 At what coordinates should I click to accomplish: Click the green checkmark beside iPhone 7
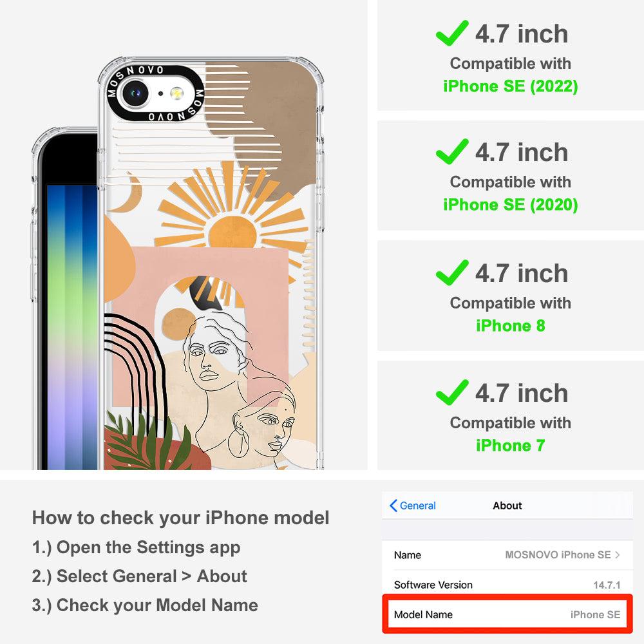click(x=452, y=393)
